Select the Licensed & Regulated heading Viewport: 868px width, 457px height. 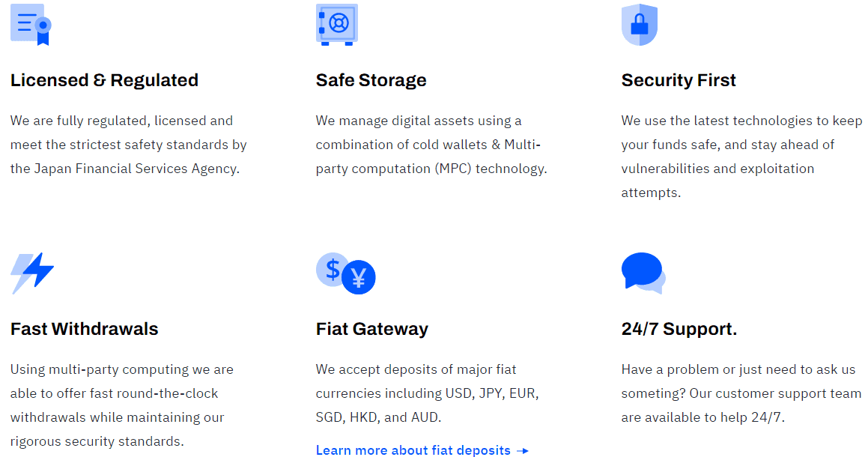[104, 80]
